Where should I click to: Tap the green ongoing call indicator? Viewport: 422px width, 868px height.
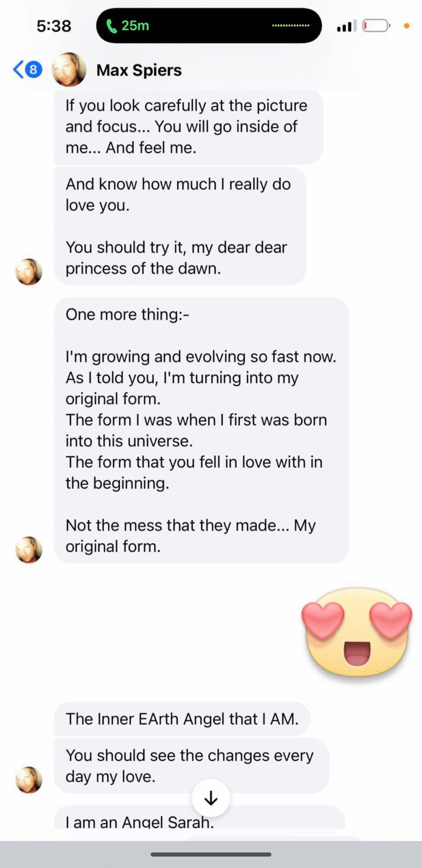[x=128, y=26]
